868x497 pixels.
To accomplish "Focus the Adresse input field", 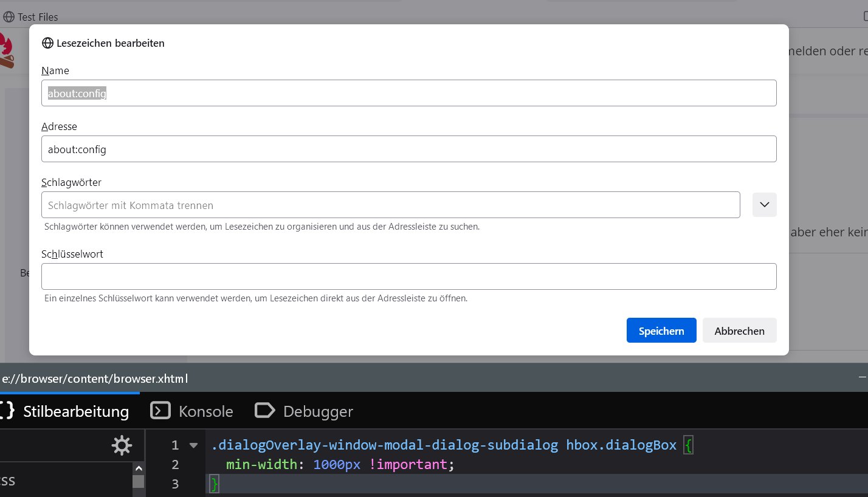I will pos(408,149).
